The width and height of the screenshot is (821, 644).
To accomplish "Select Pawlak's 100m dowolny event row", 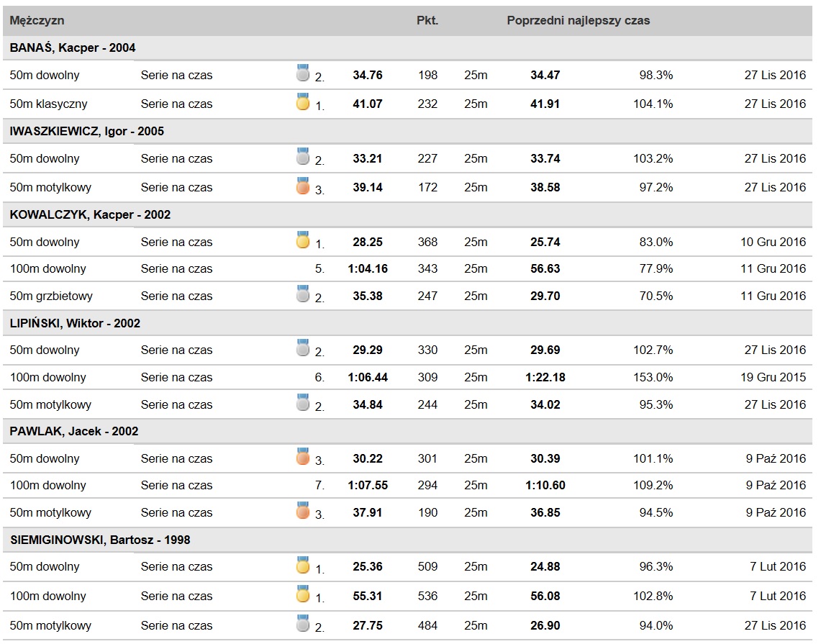I will [407, 486].
